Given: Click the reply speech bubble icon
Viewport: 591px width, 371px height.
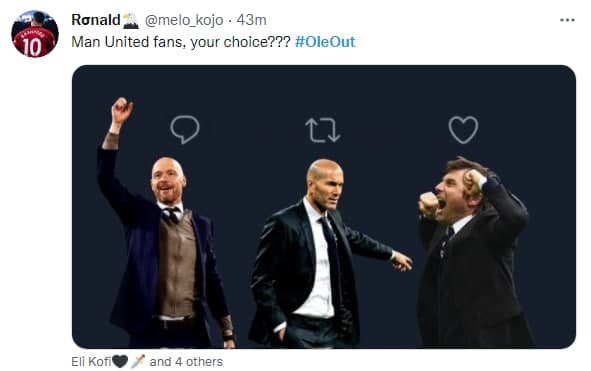Looking at the screenshot, I should [185, 130].
